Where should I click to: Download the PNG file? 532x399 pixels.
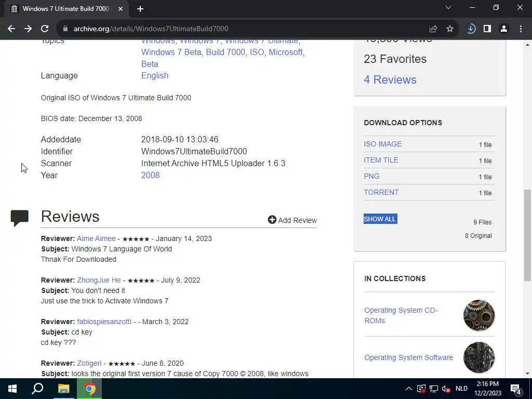(x=371, y=176)
